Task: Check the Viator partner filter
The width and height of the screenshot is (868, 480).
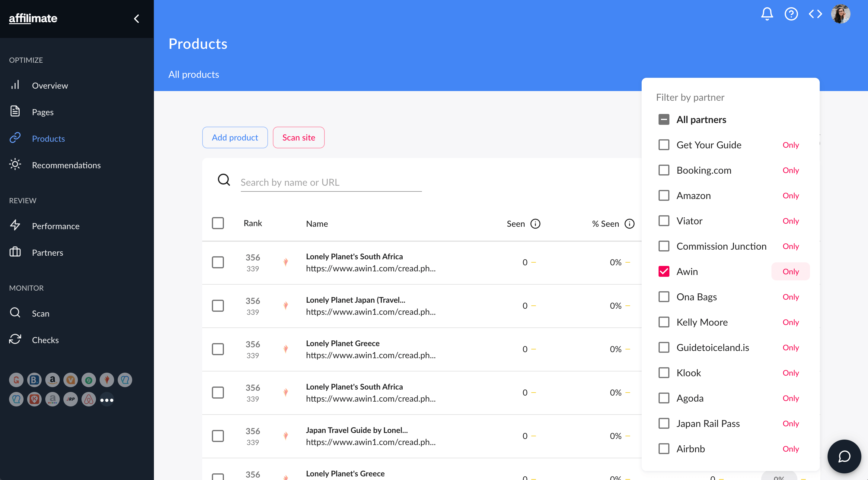Action: click(x=664, y=221)
